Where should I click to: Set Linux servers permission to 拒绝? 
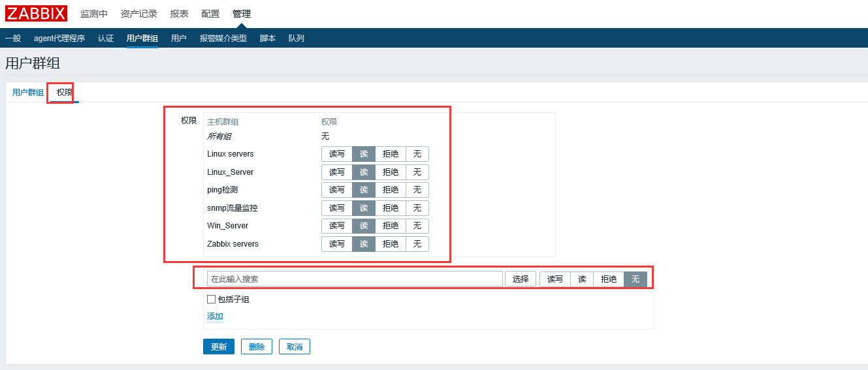pyautogui.click(x=391, y=154)
